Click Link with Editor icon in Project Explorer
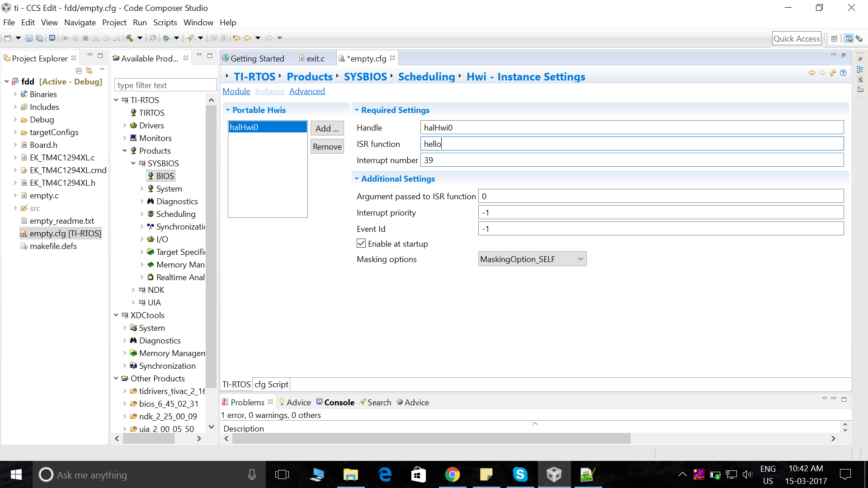Screen dimensions: 868x488 (x=89, y=70)
